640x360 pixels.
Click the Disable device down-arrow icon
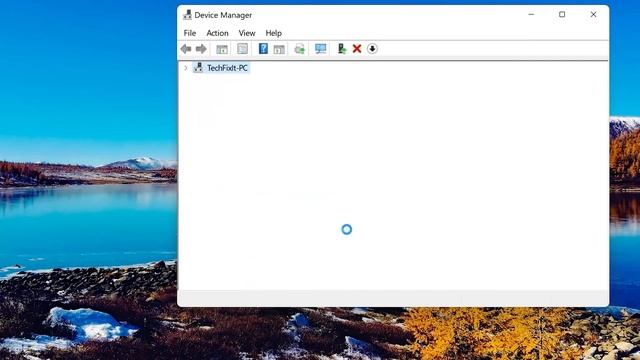coord(372,49)
